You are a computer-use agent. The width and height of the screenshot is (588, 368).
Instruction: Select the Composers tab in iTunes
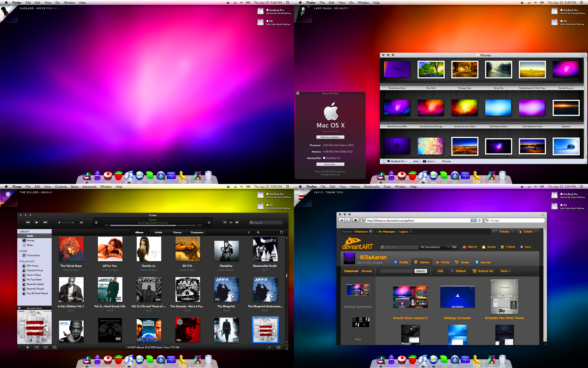tap(197, 233)
